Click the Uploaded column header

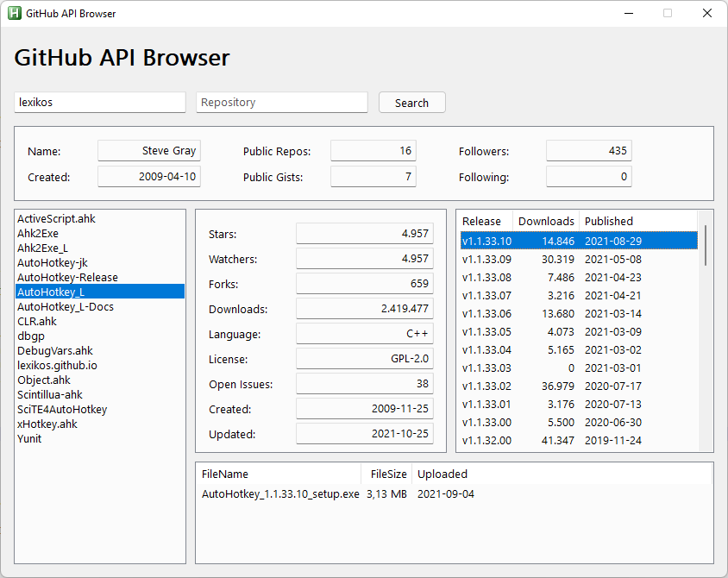click(x=562, y=474)
